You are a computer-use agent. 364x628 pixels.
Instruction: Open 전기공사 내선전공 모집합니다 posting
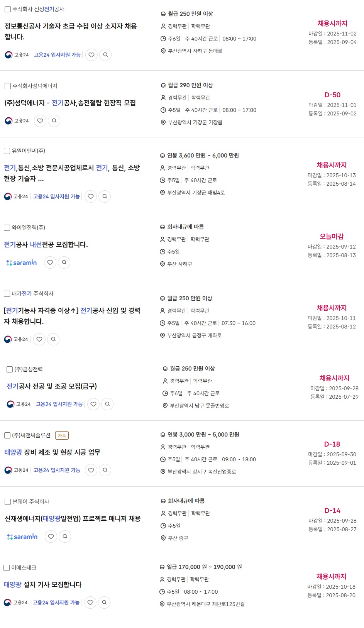coord(46,245)
